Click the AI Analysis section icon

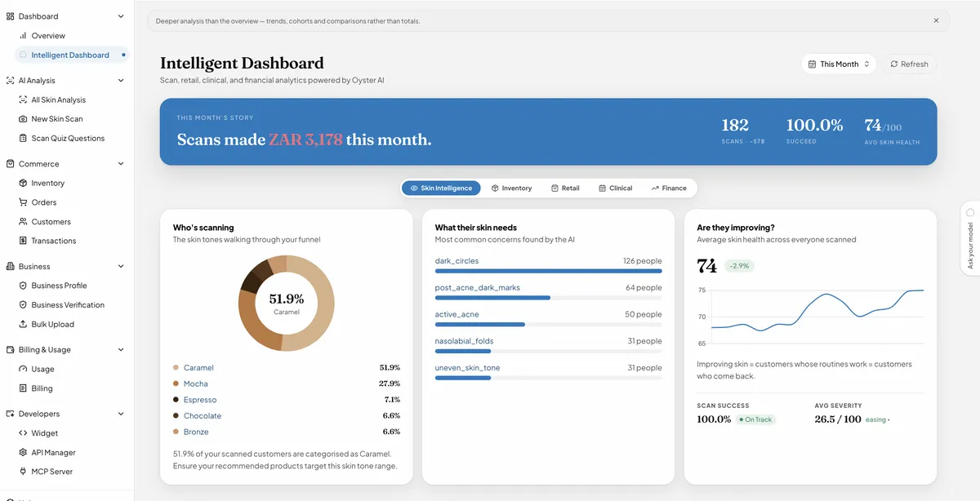pyautogui.click(x=10, y=81)
